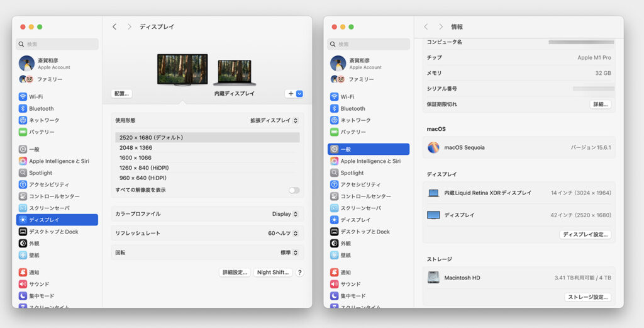
Task: Open Apple Account profile in left window
Action: pos(57,64)
